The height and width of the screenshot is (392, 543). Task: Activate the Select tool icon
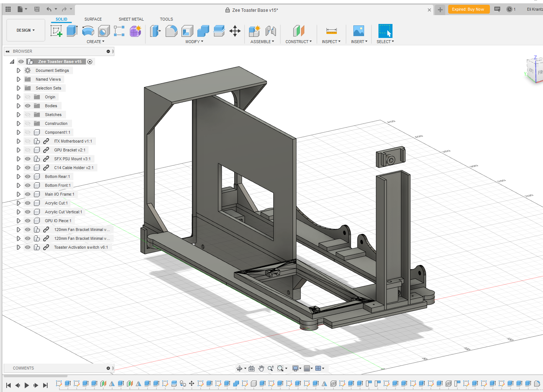385,31
